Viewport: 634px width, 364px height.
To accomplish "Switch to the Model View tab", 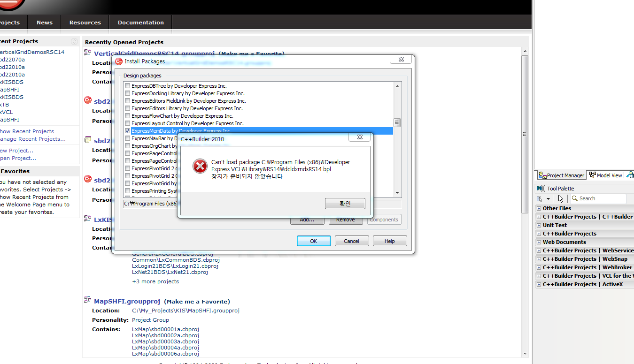I will 606,175.
